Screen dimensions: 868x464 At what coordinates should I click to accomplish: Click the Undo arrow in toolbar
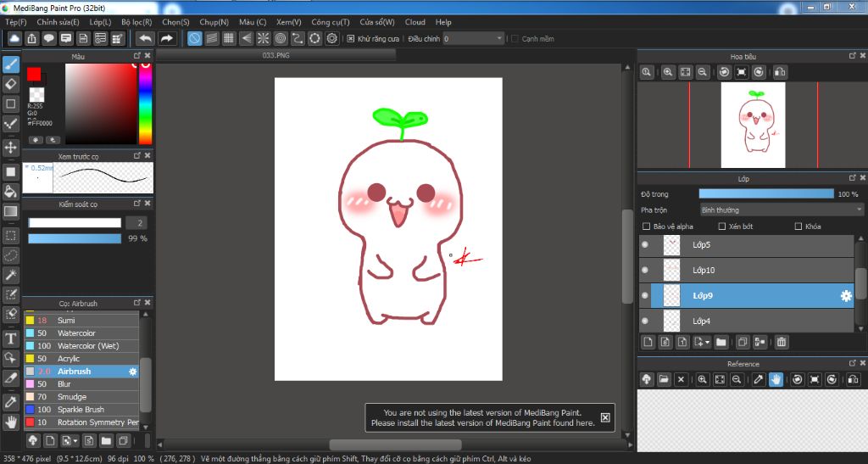tap(146, 38)
